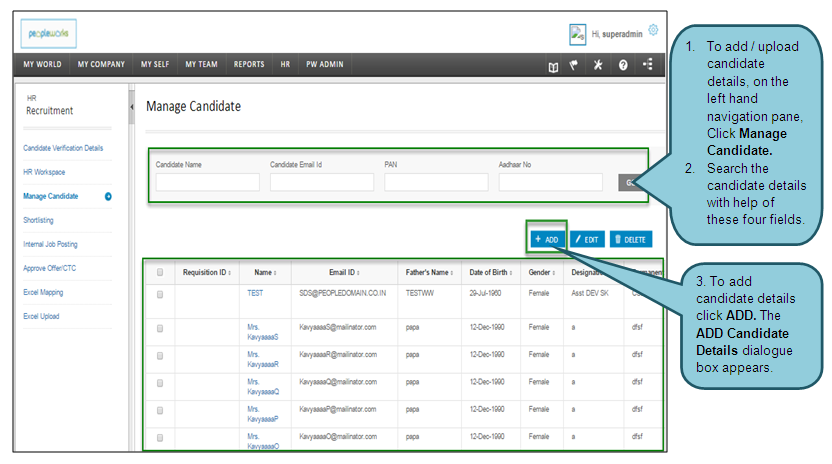Screen dimensions: 832x464
Task: Click the PAN input field
Action: [x=436, y=182]
